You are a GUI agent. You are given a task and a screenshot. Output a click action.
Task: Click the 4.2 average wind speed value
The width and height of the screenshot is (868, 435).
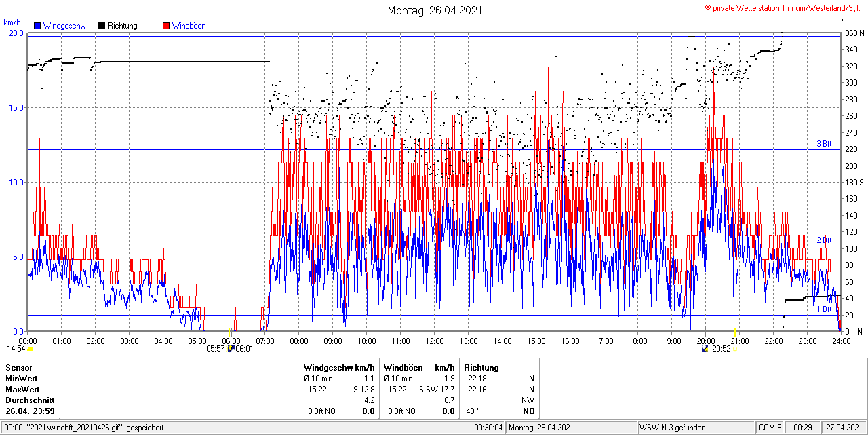pos(370,400)
